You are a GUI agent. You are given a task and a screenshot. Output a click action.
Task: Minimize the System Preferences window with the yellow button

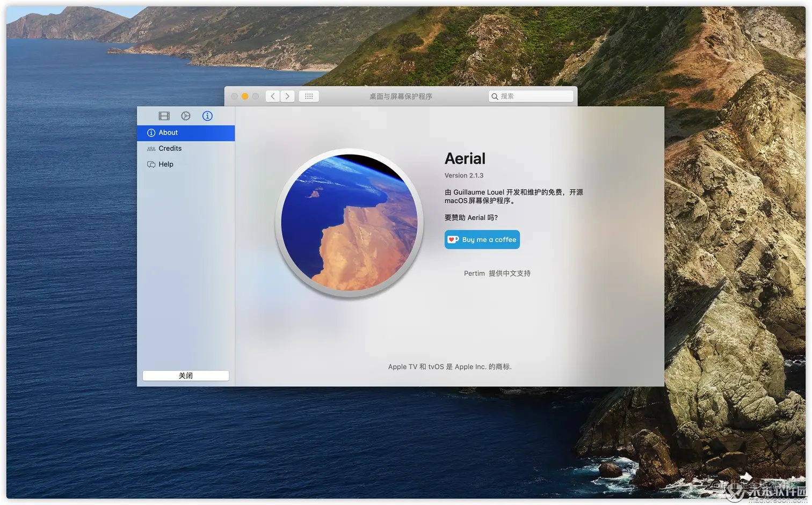(x=245, y=97)
